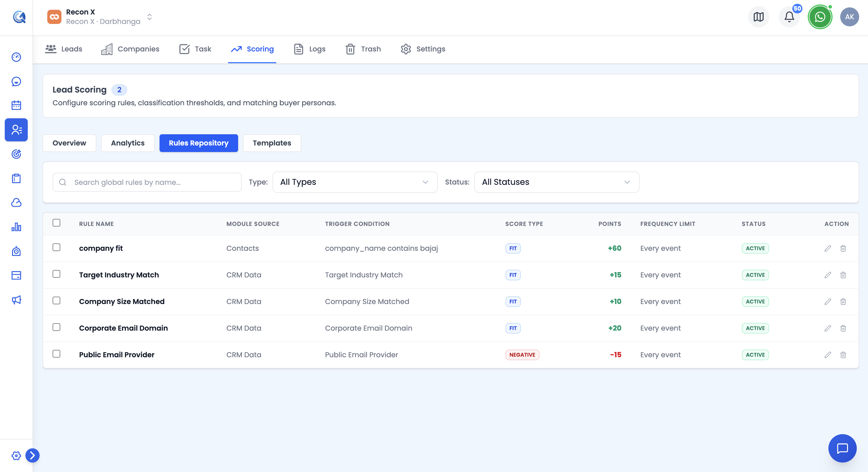Delete the Corporate Email Domain rule
868x472 pixels.
(843, 328)
